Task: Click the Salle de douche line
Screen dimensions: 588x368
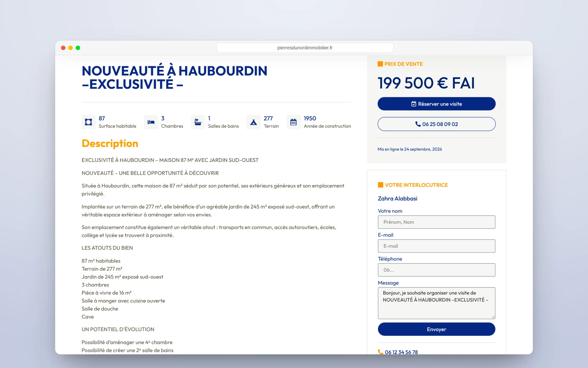Action: coord(100,309)
